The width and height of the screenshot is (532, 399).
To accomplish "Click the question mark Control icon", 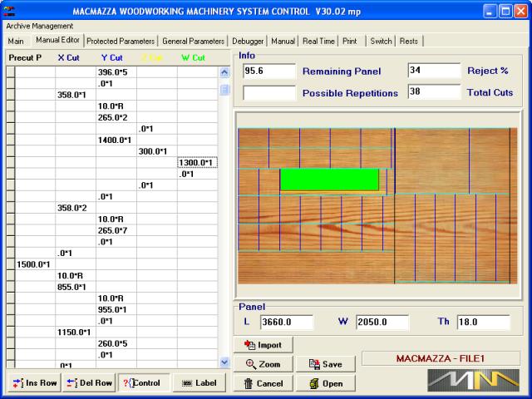I will [128, 382].
